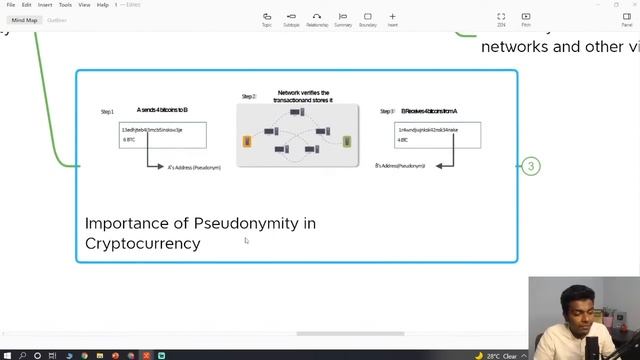Screen dimensions: 640x360
Task: Open Chrome from the taskbar
Action: click(84, 356)
